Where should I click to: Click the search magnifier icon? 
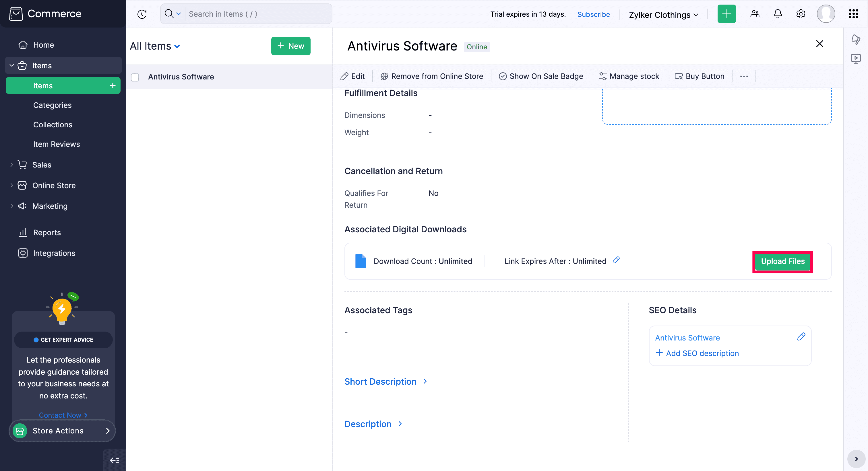(169, 14)
